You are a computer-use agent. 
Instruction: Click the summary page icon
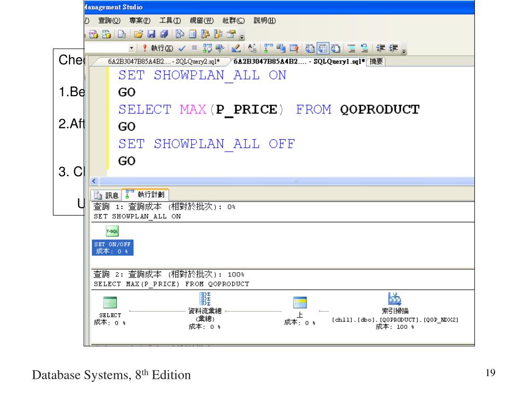(x=193, y=34)
